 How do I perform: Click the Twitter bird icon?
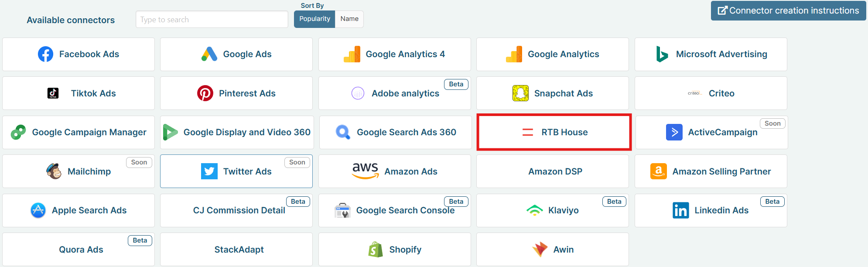coord(209,171)
